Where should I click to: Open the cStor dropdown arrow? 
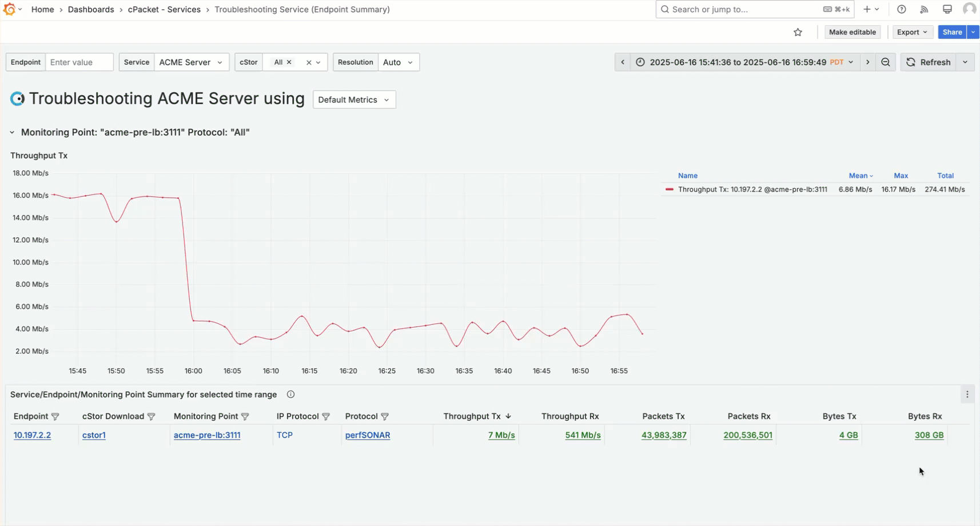tap(318, 62)
